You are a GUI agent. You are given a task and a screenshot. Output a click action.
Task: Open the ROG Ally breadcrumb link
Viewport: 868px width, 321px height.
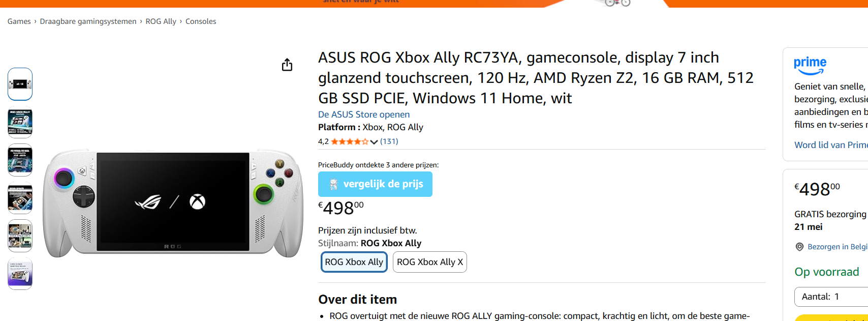click(x=161, y=21)
